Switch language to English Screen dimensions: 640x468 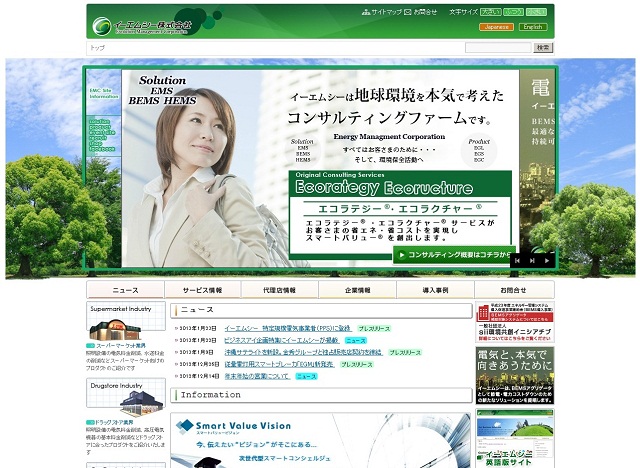pyautogui.click(x=533, y=27)
